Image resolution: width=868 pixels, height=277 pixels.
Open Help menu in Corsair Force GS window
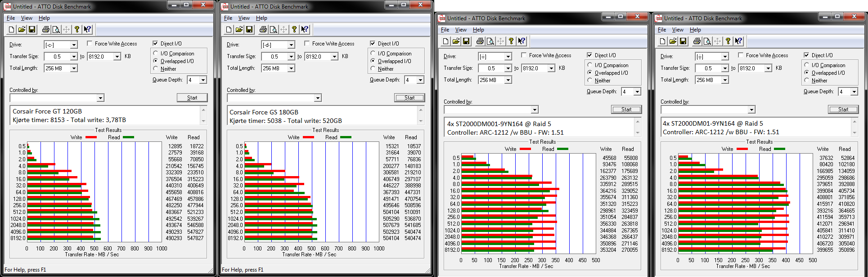261,18
